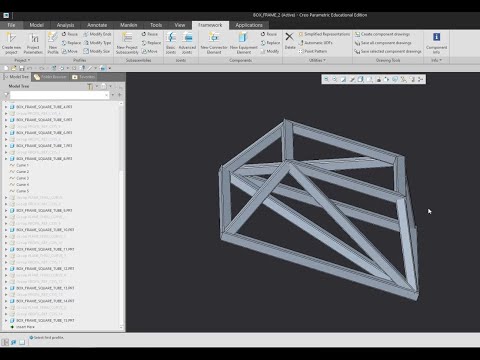Expand BOX_FRAME_SQUARE_TUBE_7.PRT tree node
This screenshot has width=480, height=360.
tap(6, 146)
